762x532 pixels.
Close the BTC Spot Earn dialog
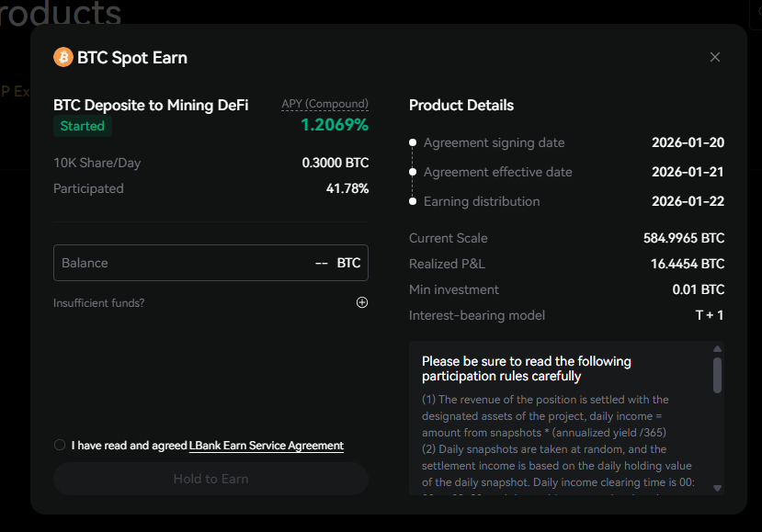click(715, 57)
